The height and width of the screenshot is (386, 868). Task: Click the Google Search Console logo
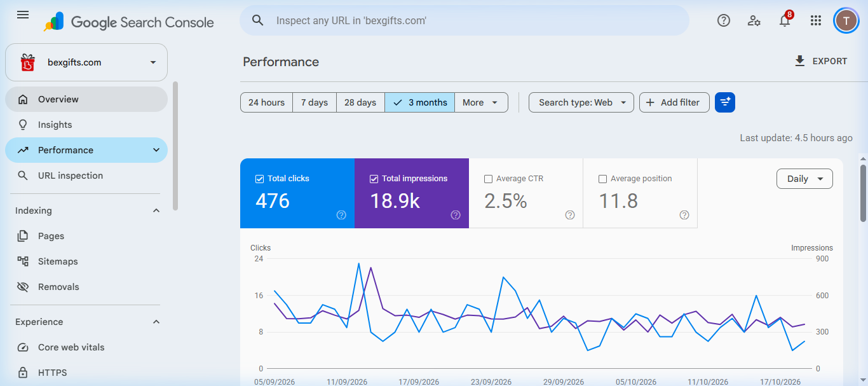tap(129, 22)
